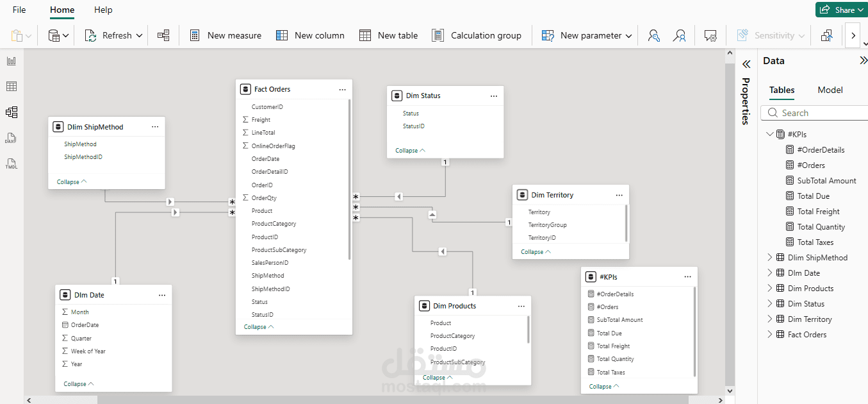Open the Report view from left sidebar
This screenshot has width=868, height=404.
11,61
